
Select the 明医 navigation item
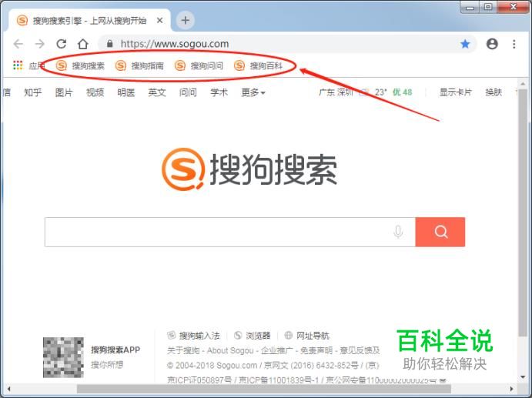coord(125,92)
